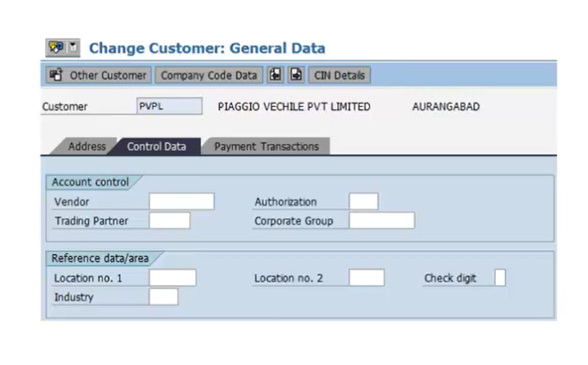Click the Vendor input field
This screenshot has height=365, width=588.
182,201
